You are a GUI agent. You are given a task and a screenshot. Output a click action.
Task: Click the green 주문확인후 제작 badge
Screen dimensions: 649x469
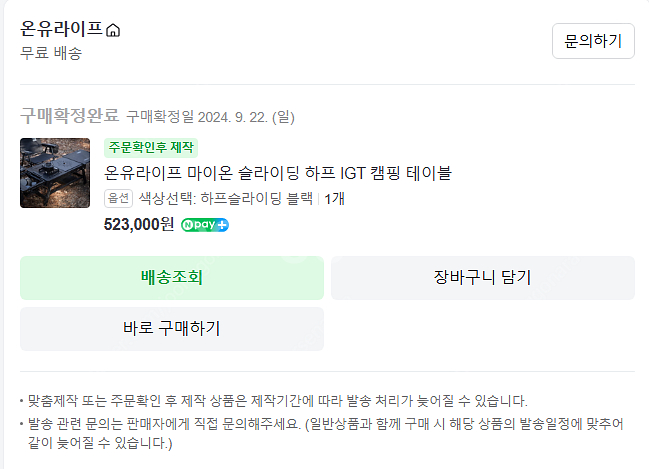click(151, 148)
